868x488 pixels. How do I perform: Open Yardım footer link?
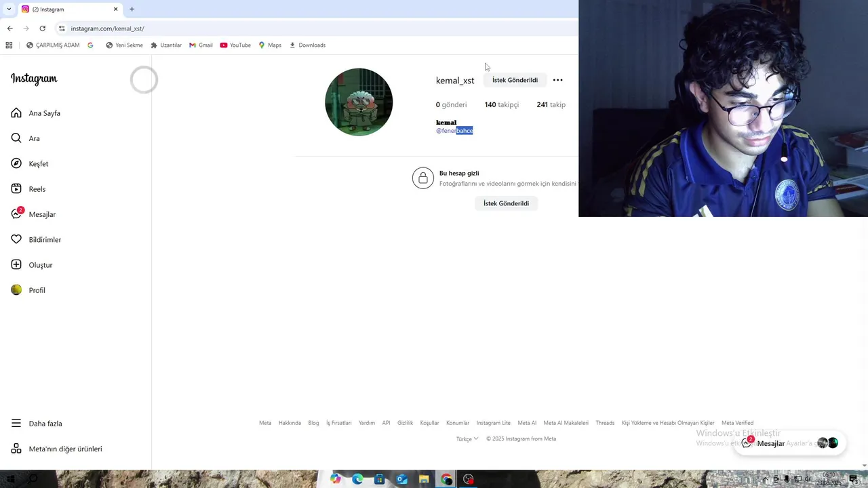coord(367,423)
